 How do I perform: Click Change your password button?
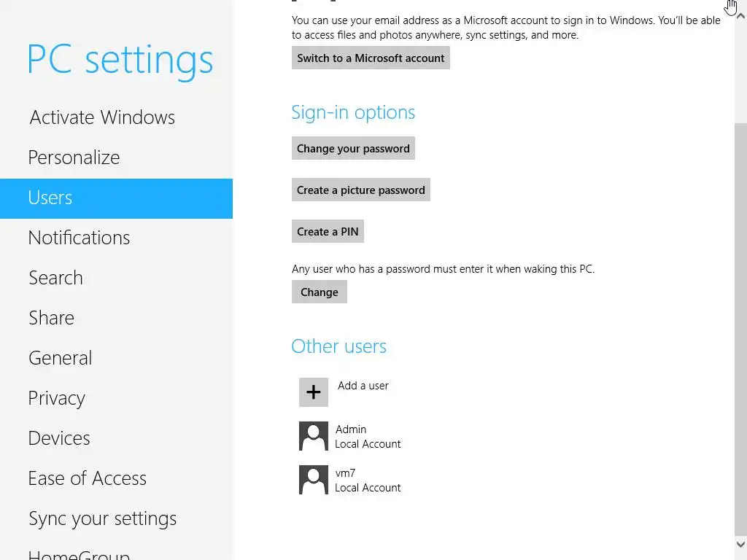pyautogui.click(x=353, y=148)
